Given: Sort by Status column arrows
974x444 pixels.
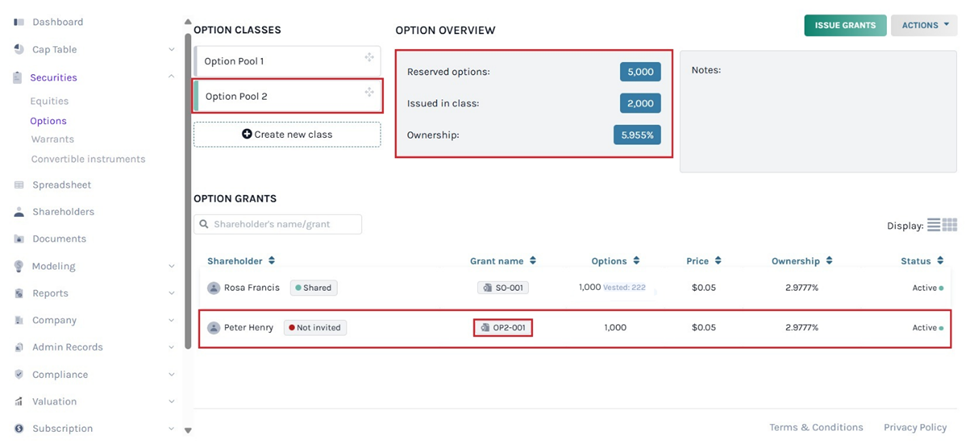Looking at the screenshot, I should pyautogui.click(x=940, y=261).
